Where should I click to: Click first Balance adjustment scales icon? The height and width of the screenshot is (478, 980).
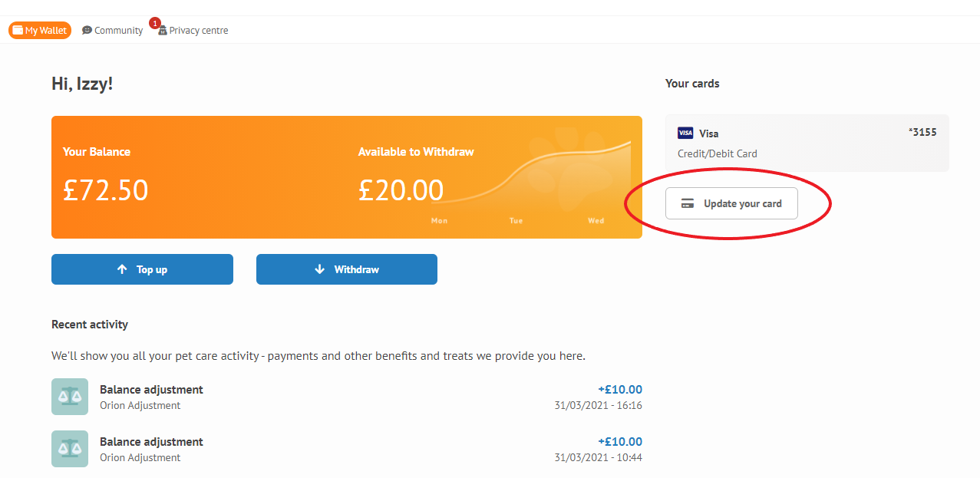[70, 397]
